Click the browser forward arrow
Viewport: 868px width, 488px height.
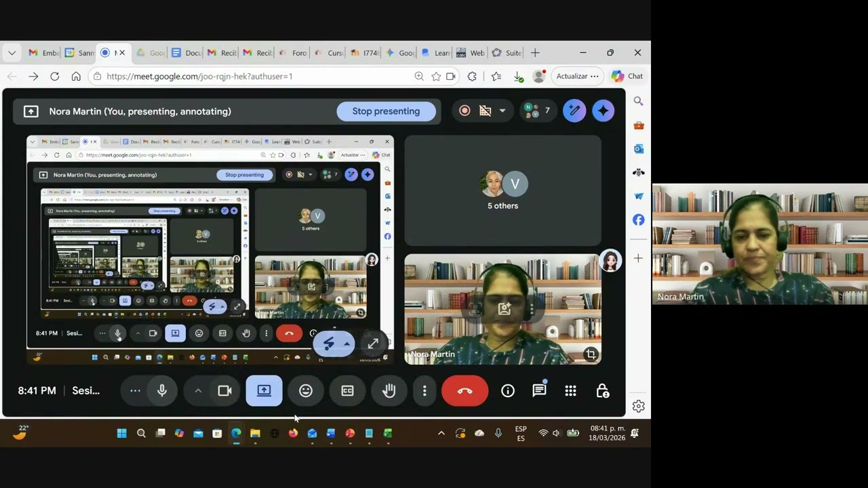[x=33, y=77]
